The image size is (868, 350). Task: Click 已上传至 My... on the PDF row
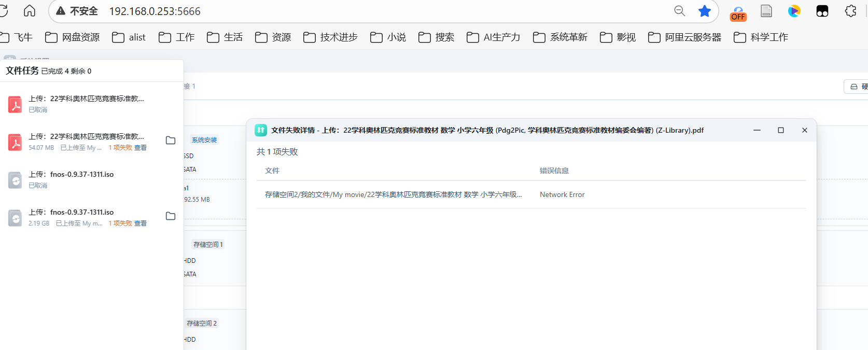coord(81,148)
